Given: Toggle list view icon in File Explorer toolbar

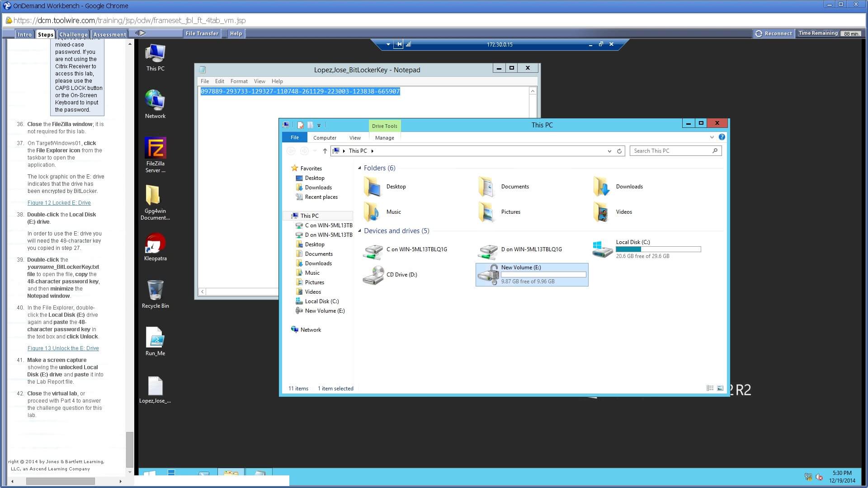Looking at the screenshot, I should pyautogui.click(x=710, y=388).
